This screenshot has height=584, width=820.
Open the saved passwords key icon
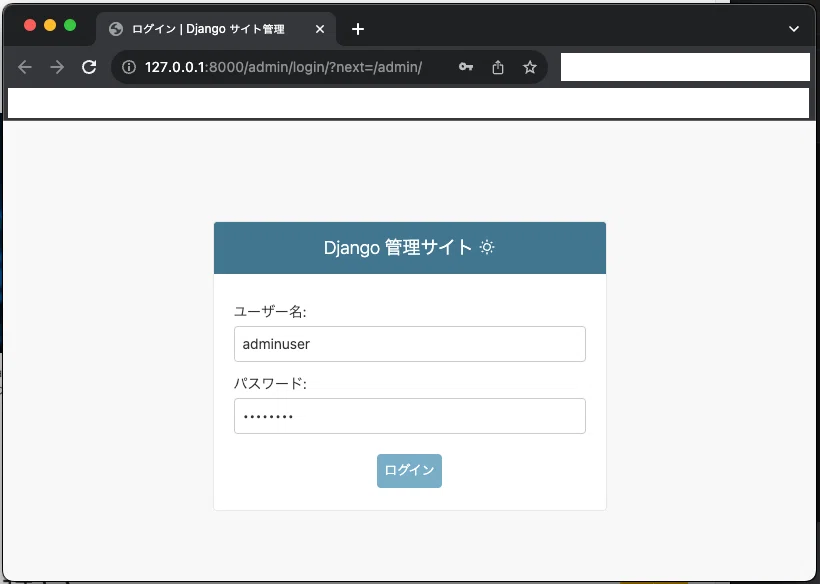[x=465, y=67]
